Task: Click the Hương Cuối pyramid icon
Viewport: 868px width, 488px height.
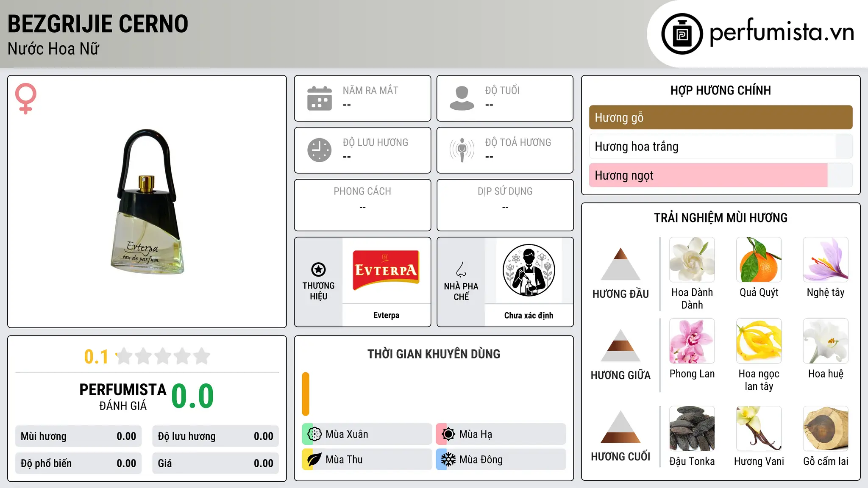Action: 620,427
